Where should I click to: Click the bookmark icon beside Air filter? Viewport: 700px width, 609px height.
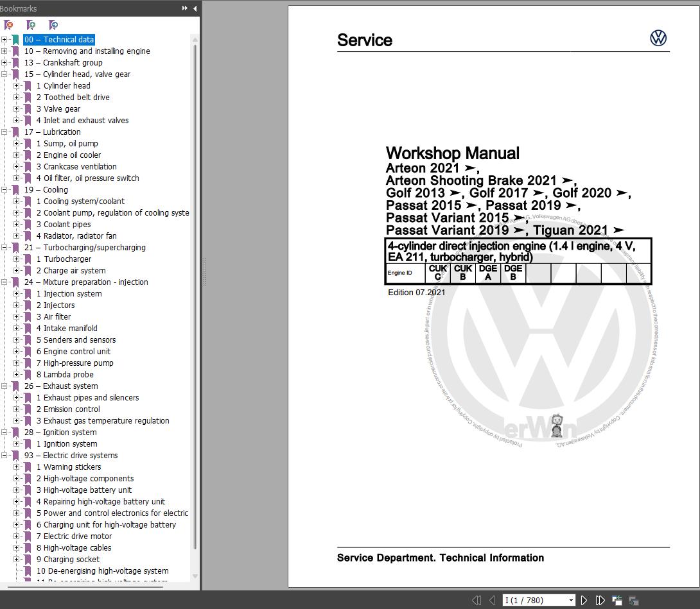pyautogui.click(x=28, y=317)
